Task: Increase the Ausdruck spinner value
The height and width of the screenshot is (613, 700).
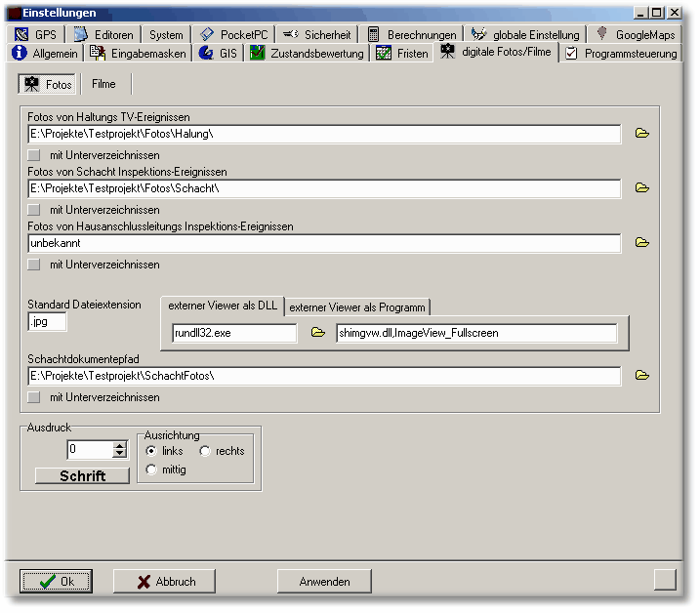Action: tap(120, 445)
